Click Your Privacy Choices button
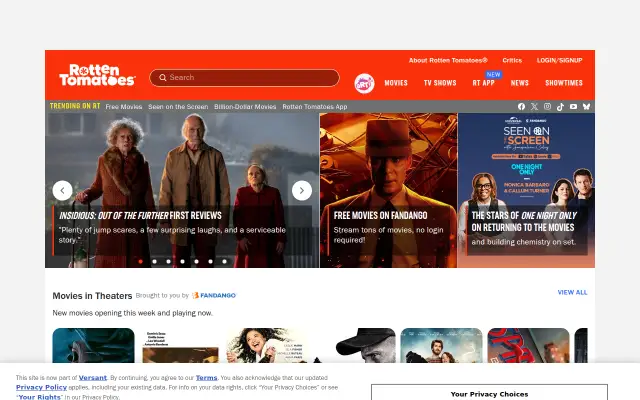The image size is (640, 400). click(x=489, y=393)
